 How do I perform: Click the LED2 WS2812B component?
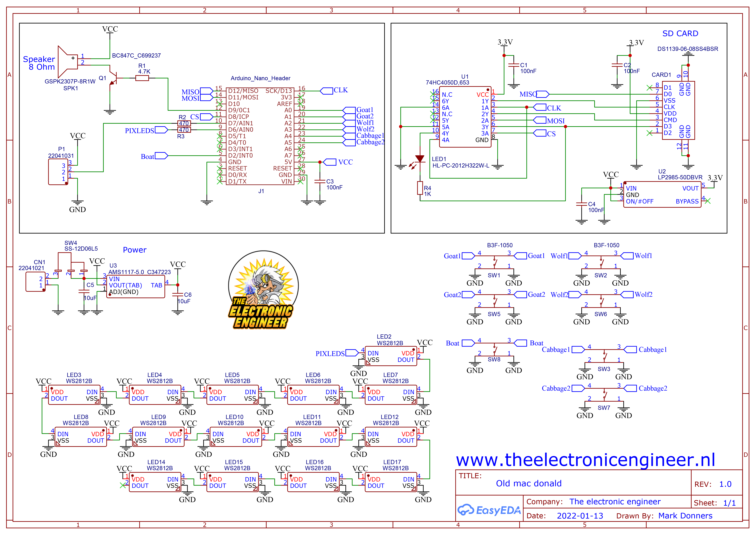click(391, 356)
